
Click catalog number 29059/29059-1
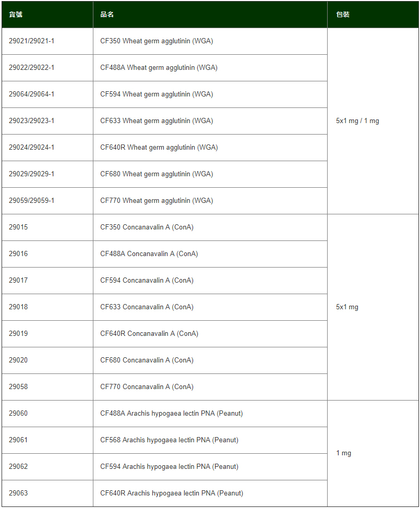pos(31,201)
